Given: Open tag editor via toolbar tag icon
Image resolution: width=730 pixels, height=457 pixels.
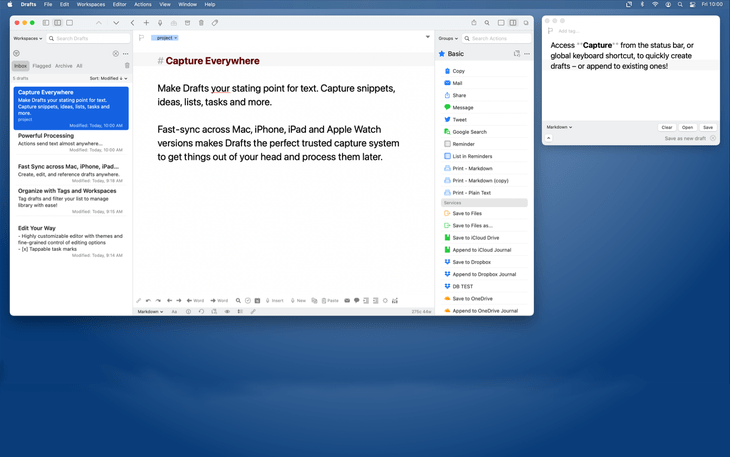Looking at the screenshot, I should (x=215, y=23).
